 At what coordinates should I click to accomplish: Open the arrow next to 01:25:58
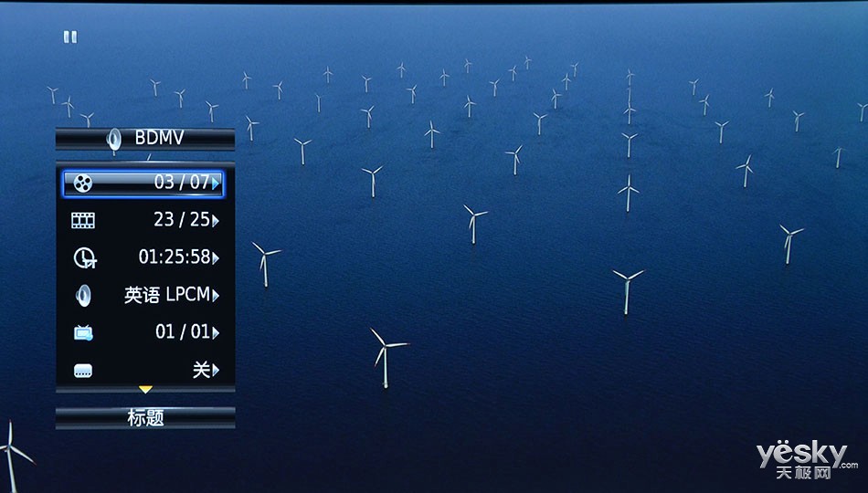[x=216, y=258]
